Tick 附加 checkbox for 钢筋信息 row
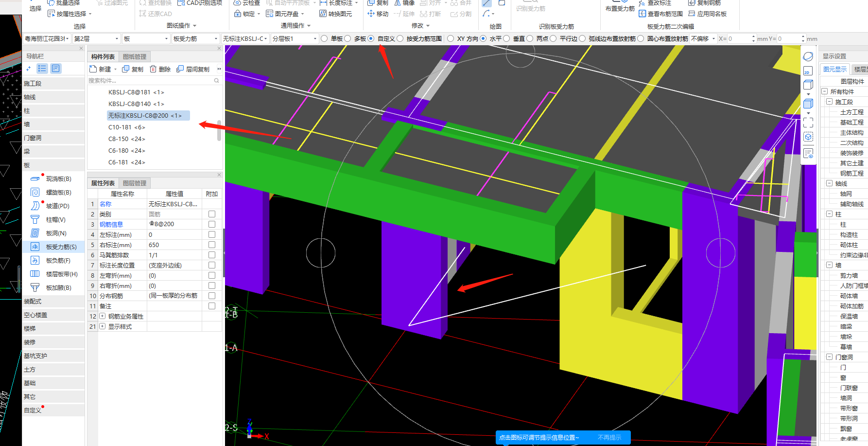 click(x=212, y=224)
